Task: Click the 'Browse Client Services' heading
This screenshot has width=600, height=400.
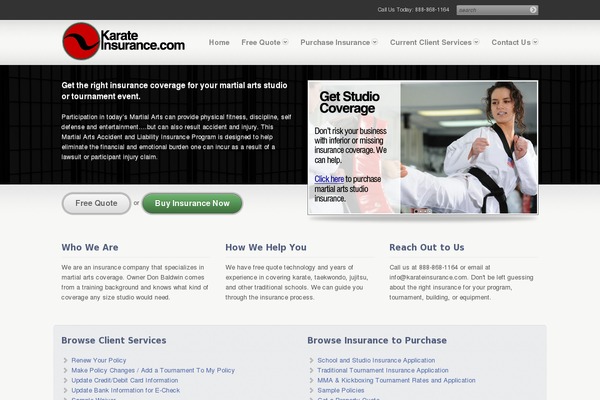Action: click(x=114, y=340)
